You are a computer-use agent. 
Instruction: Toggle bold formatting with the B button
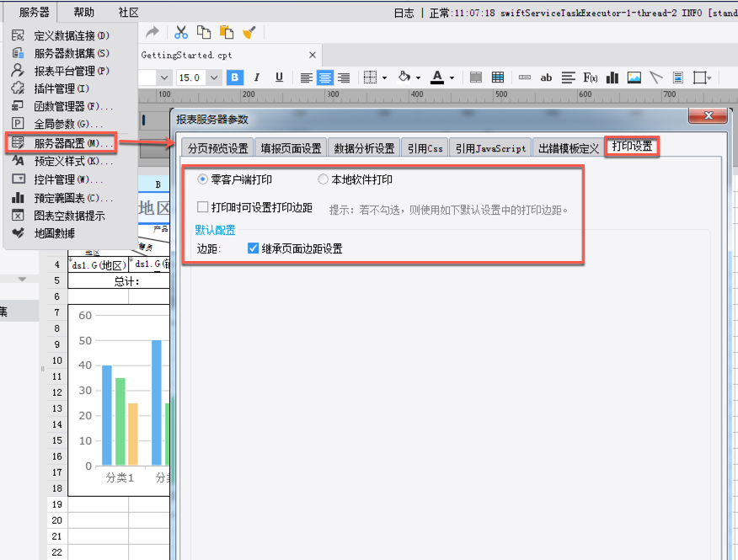(x=235, y=77)
